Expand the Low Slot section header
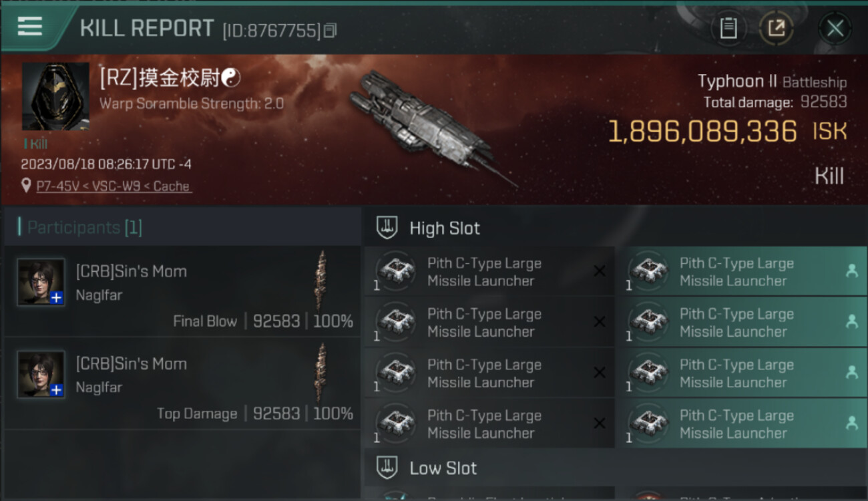868x501 pixels. pyautogui.click(x=443, y=468)
